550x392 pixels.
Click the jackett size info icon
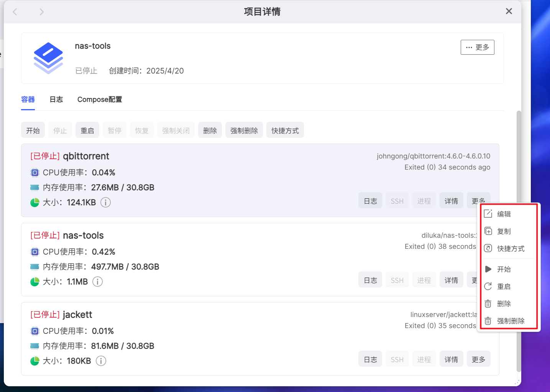pyautogui.click(x=101, y=361)
